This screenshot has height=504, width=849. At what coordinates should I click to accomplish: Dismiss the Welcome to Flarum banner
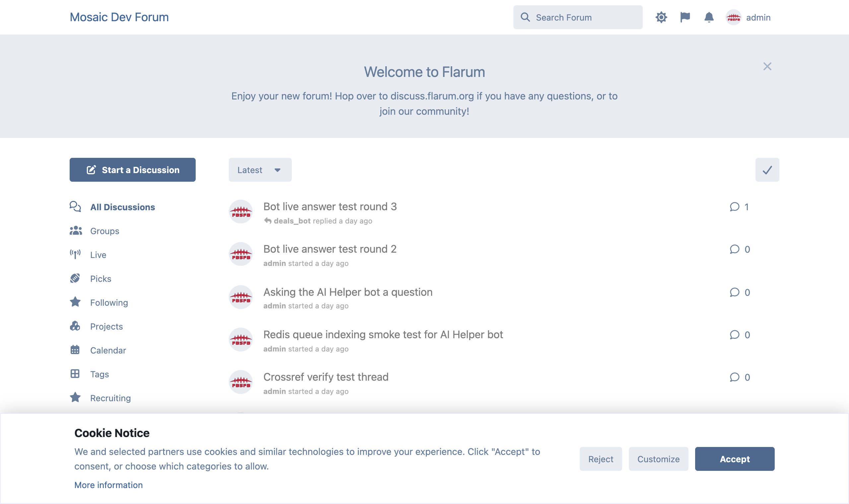coord(767,66)
